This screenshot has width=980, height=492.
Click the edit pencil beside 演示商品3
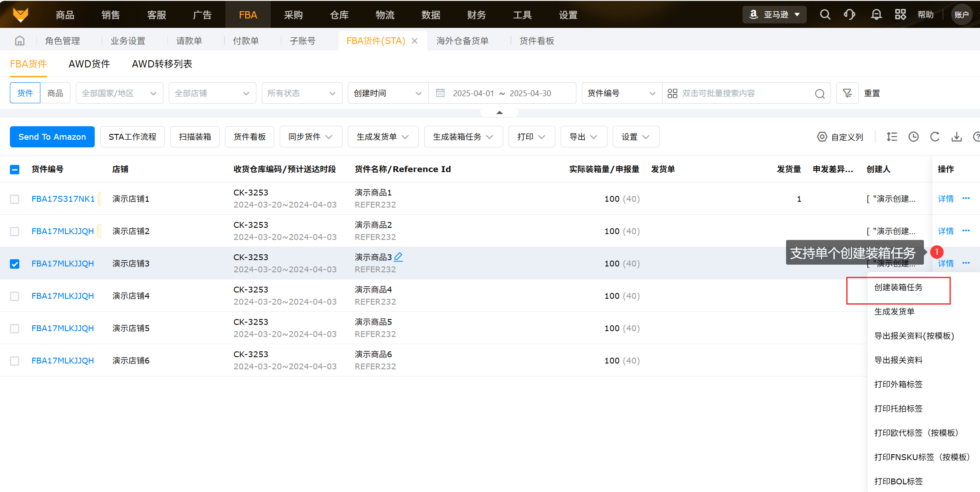point(398,257)
